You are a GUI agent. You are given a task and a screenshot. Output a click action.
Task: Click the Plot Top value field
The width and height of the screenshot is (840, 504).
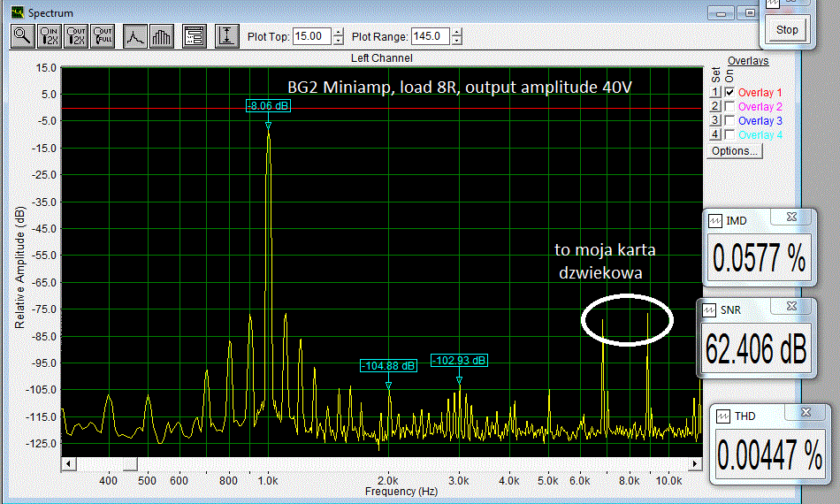312,36
